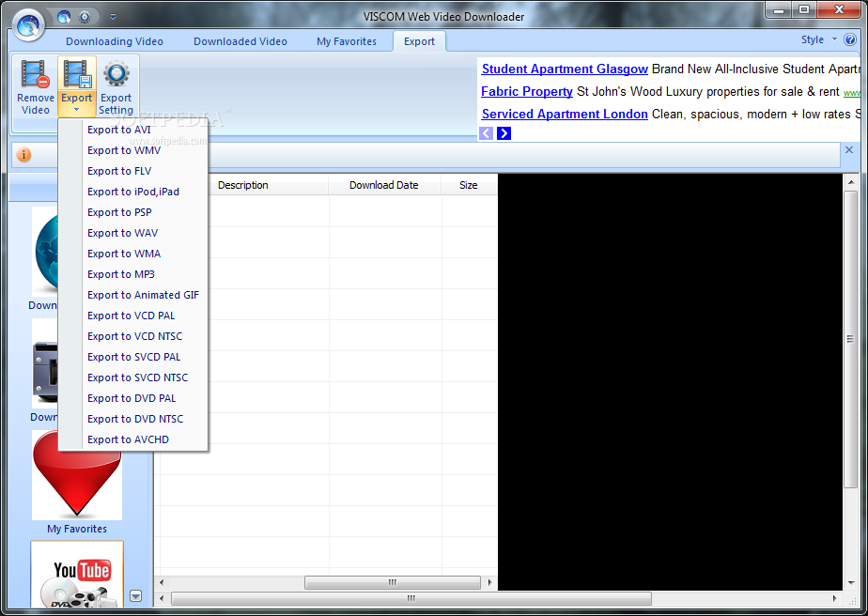This screenshot has width=868, height=616.
Task: Click the My Favorites sidebar label
Action: point(77,529)
